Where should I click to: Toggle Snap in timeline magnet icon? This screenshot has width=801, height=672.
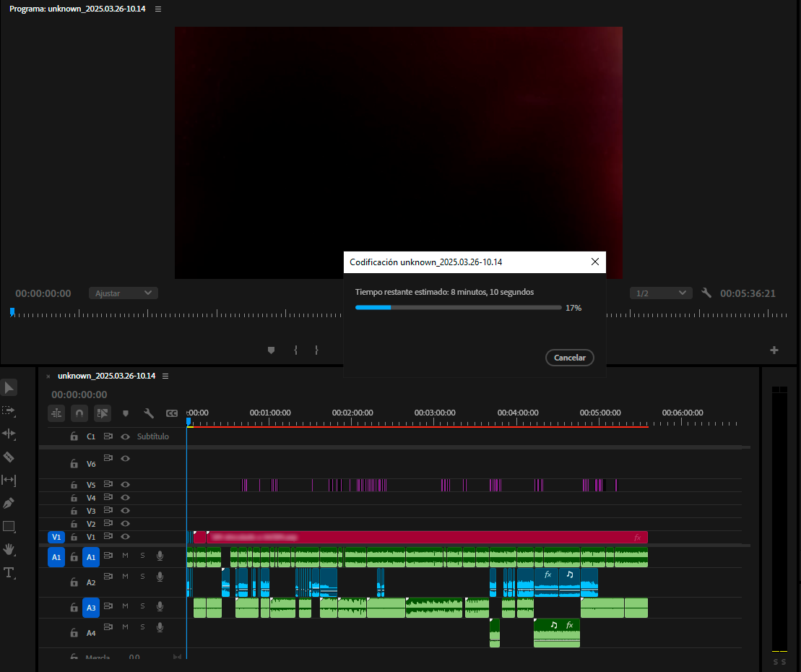pyautogui.click(x=79, y=413)
